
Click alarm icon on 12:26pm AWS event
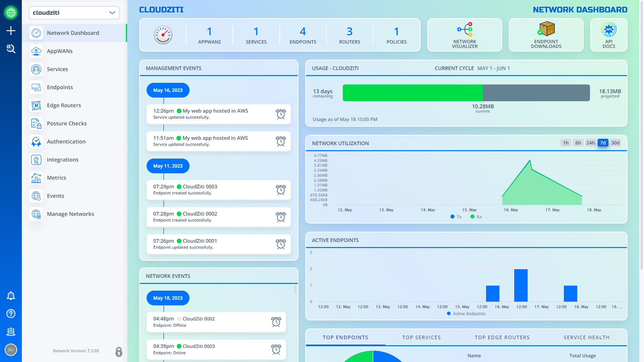click(281, 114)
